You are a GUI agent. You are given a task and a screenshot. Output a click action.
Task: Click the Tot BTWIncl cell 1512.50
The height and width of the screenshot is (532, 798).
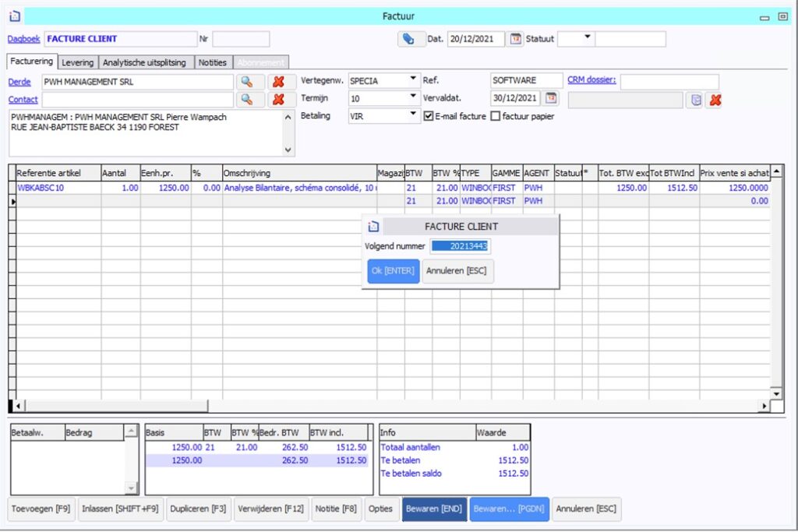pos(674,188)
